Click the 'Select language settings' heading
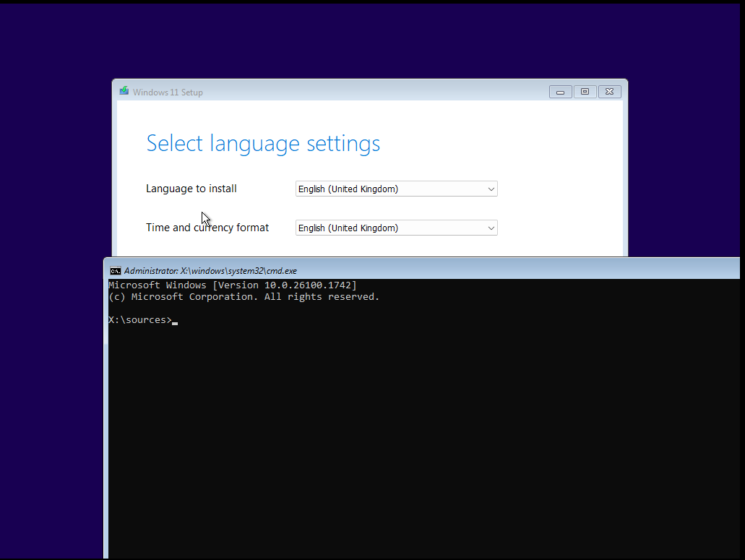 (x=263, y=144)
